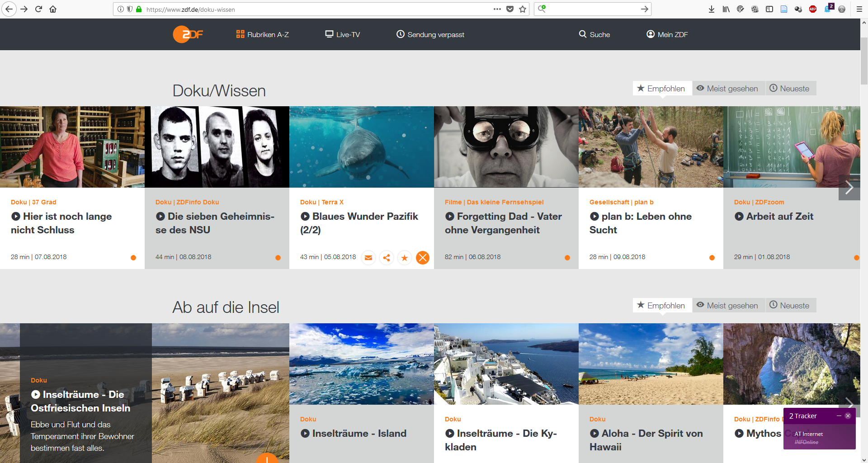Share the Blaues Wunder Pazifik video
The image size is (868, 463).
[387, 258]
